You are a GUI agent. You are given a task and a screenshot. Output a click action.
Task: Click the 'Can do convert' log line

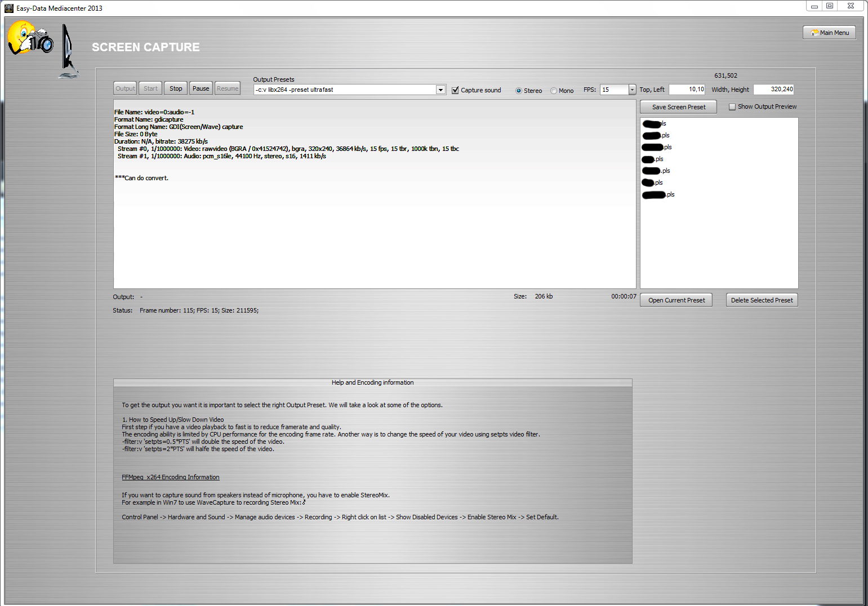pos(141,178)
